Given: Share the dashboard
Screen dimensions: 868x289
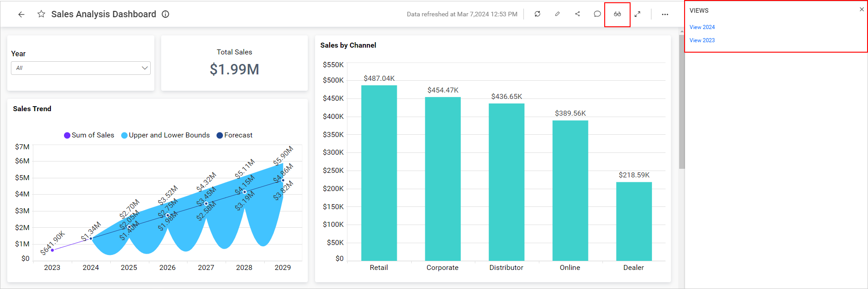Looking at the screenshot, I should click(577, 14).
